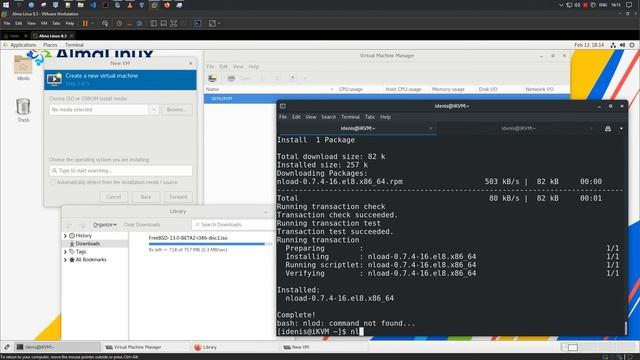Click the Open console icon in Virtual Machine Manager
Image resolution: width=640 pixels, height=360 pixels.
pos(240,78)
